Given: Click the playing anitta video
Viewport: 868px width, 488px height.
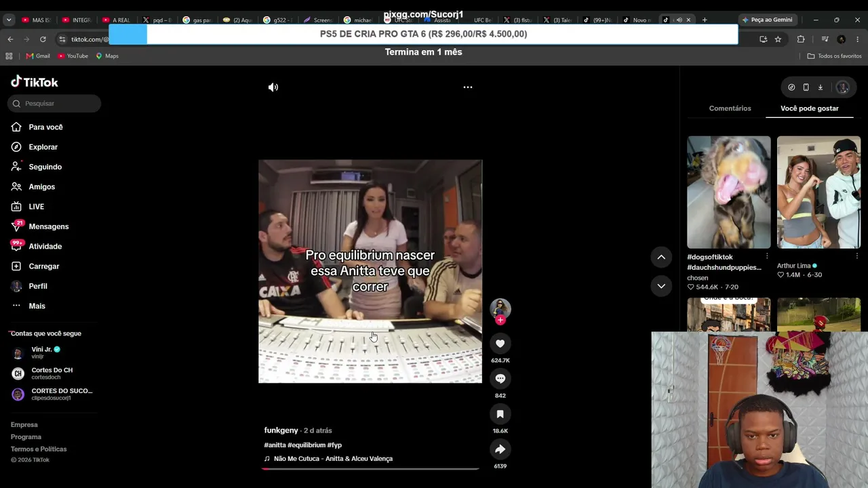Looking at the screenshot, I should click(370, 271).
